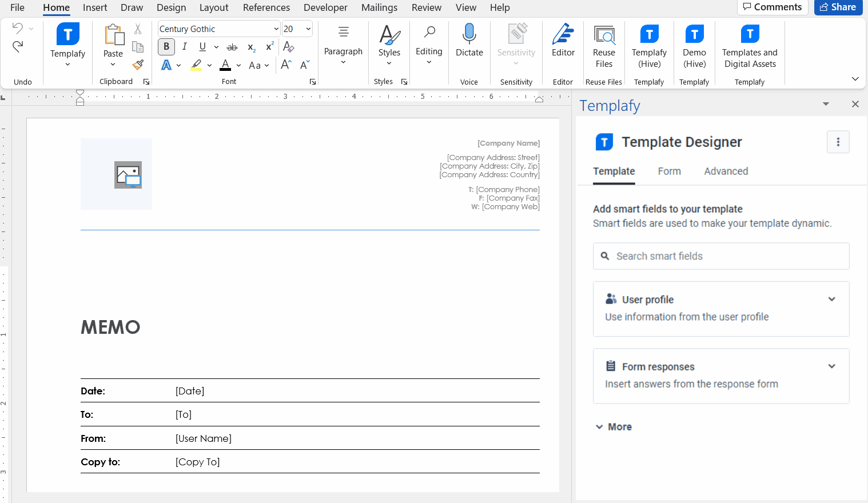Click the Share button
Viewport: 868px width, 503px height.
tap(838, 7)
